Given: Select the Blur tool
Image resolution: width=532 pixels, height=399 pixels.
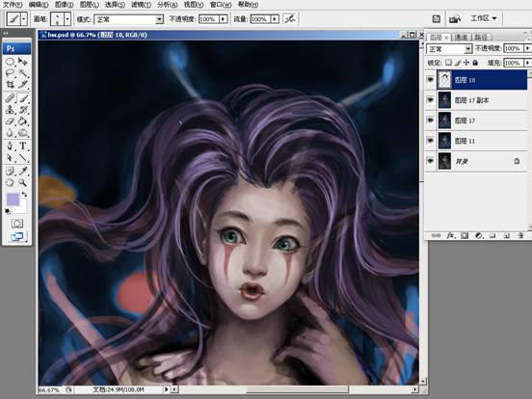Looking at the screenshot, I should [10, 133].
